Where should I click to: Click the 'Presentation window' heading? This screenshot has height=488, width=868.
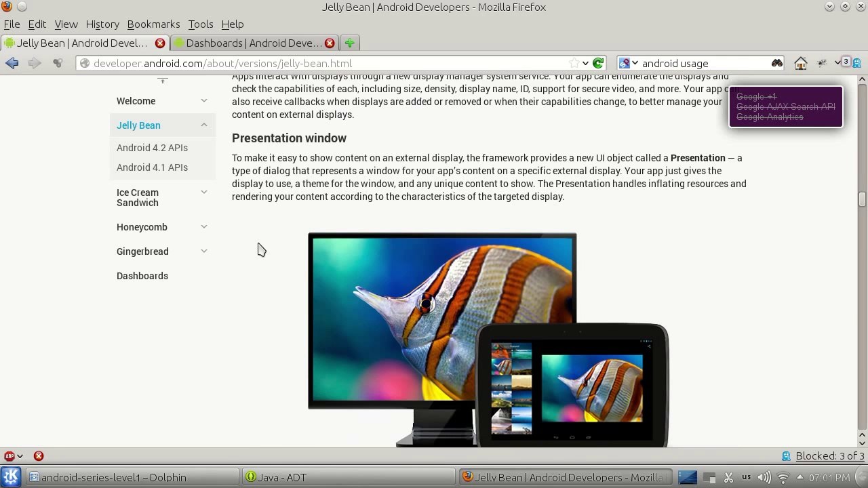289,138
